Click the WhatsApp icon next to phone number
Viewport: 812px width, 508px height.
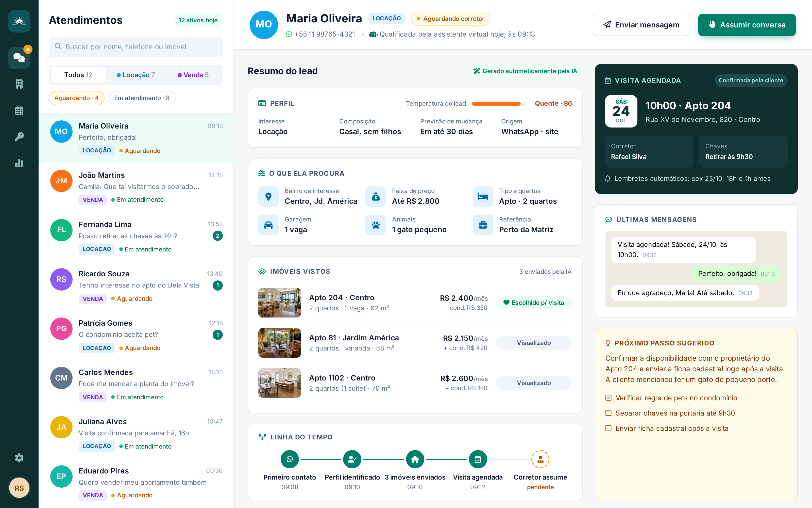[289, 34]
